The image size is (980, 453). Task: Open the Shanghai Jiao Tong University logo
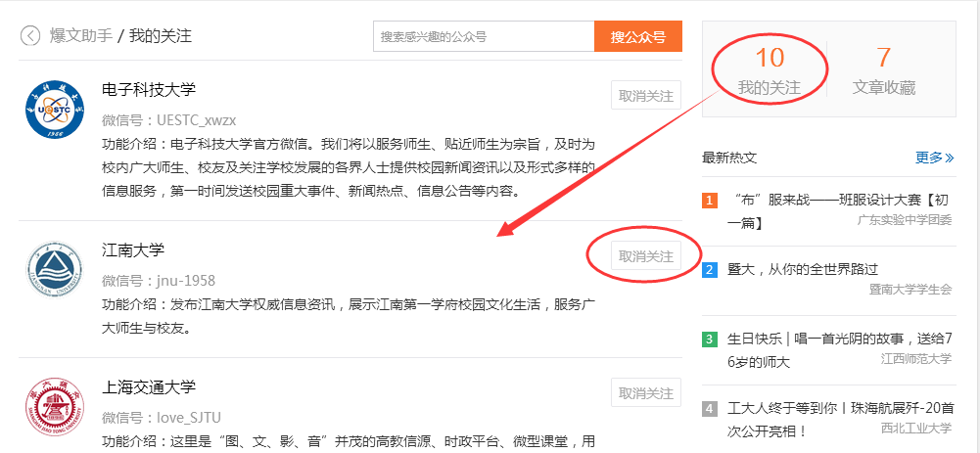point(55,407)
